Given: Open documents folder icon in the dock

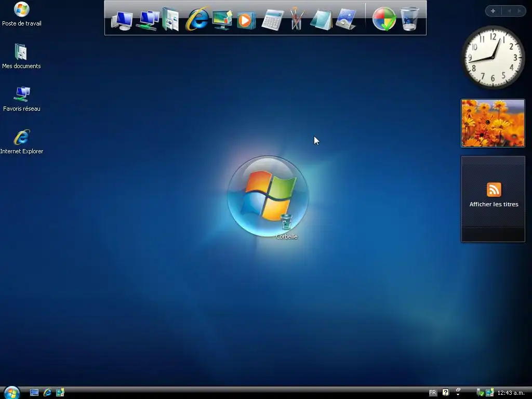Looking at the screenshot, I should 170,19.
